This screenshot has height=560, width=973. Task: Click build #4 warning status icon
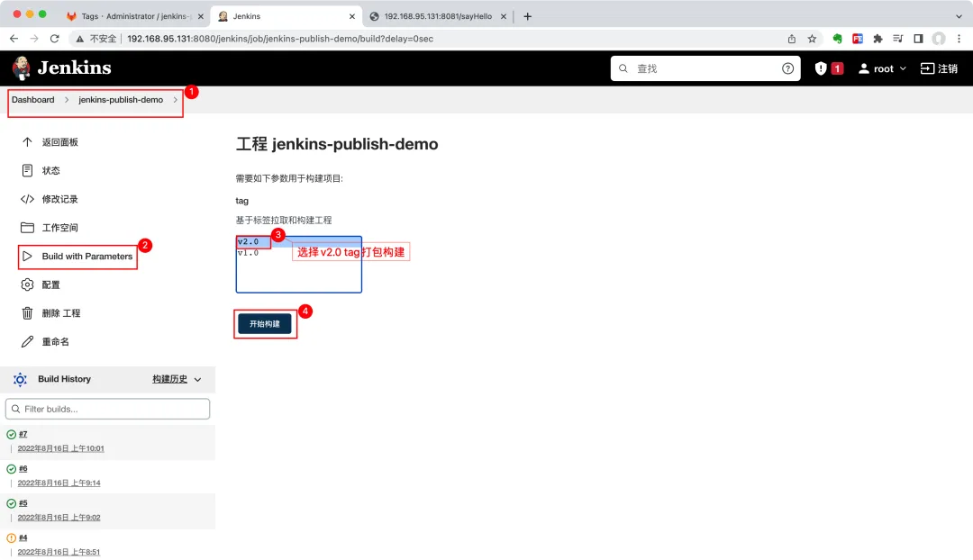[x=11, y=538]
